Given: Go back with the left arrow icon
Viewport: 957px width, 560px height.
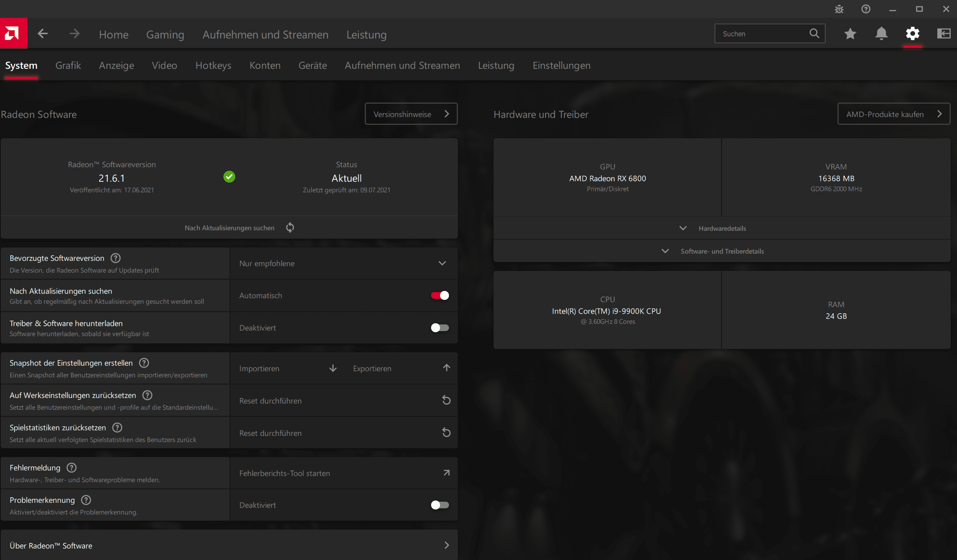Looking at the screenshot, I should tap(42, 34).
